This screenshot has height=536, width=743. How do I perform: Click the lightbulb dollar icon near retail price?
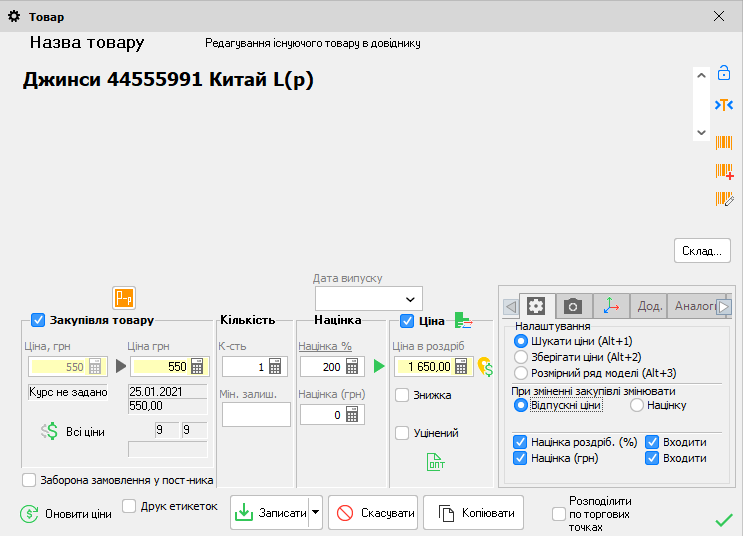(485, 367)
